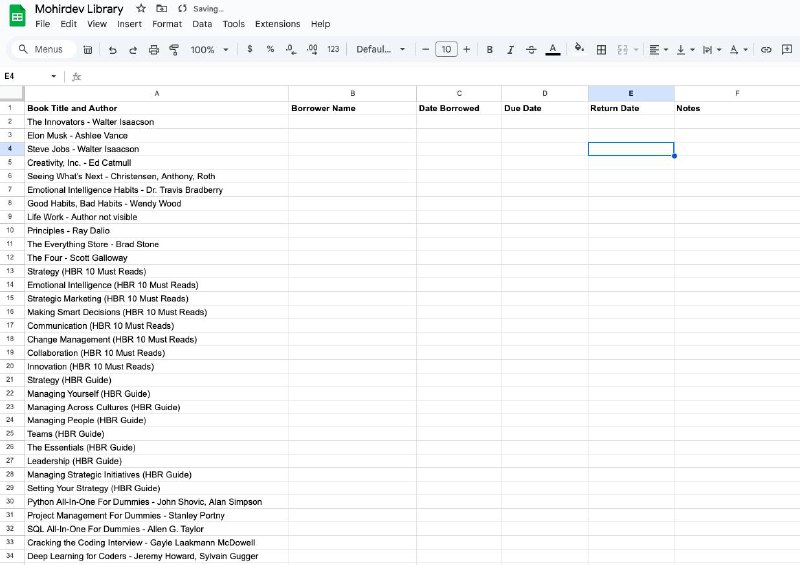Open the name box dropdown showing E4
This screenshot has width=800, height=565.
[x=54, y=77]
